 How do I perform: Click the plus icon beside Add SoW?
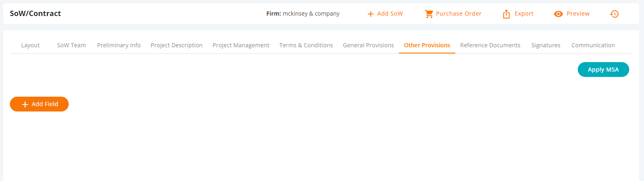tap(371, 14)
